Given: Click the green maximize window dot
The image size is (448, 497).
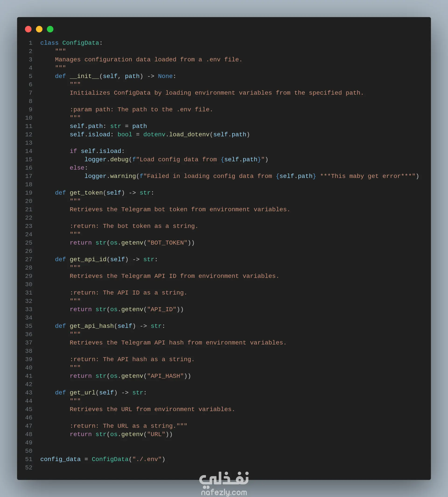Looking at the screenshot, I should point(50,29).
